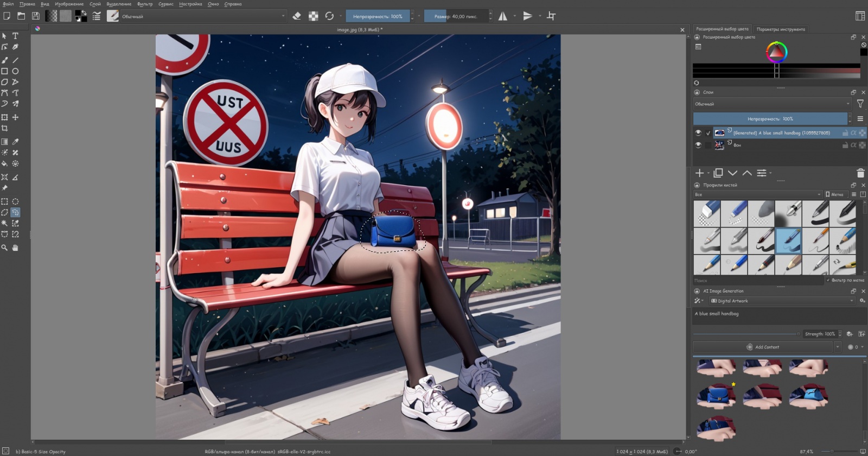Pick the Zoom magnifier tool

coord(4,248)
